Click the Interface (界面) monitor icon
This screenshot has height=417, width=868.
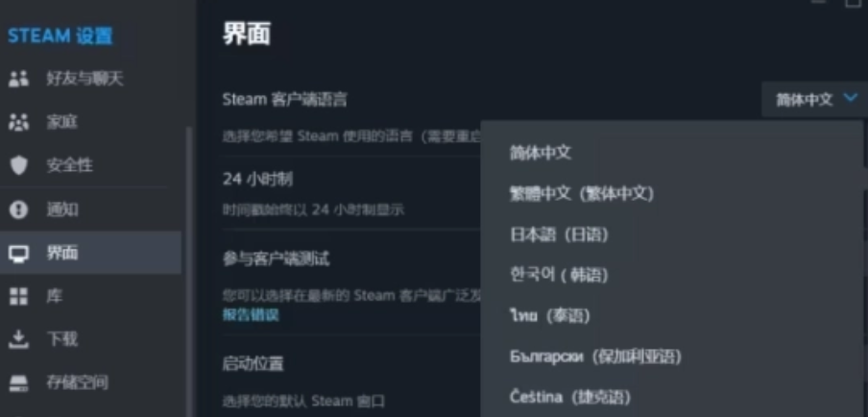coord(19,253)
